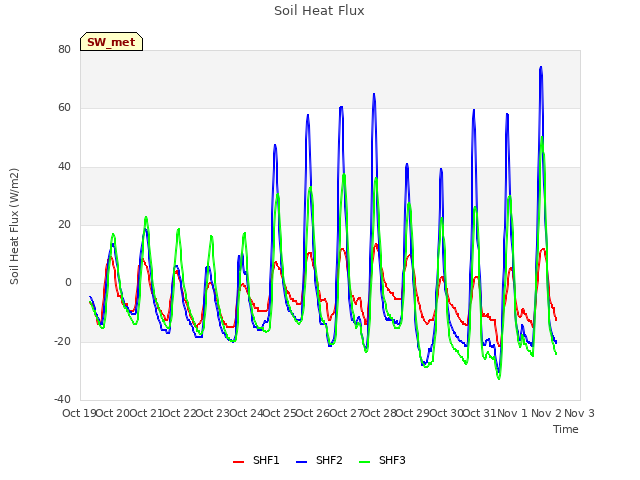Click the red SHF1 legend color marker
This screenshot has width=640, height=480.
(x=238, y=462)
